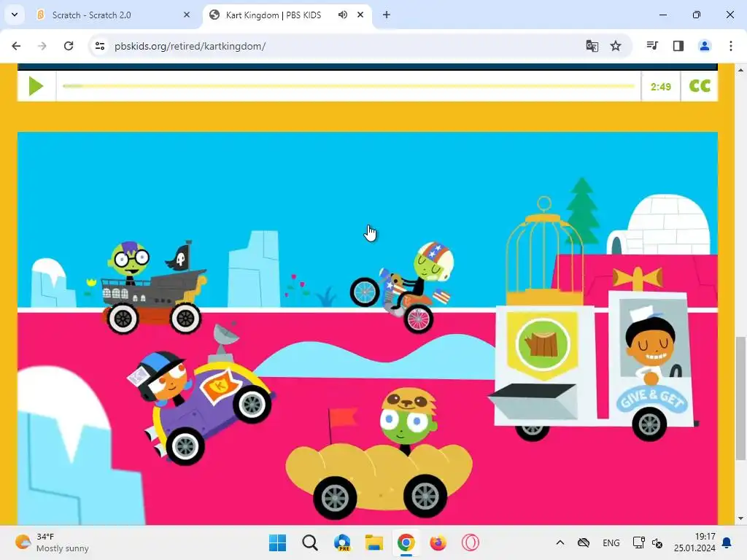Mute the Kart Kingdom tab audio icon
747x560 pixels.
[x=343, y=15]
